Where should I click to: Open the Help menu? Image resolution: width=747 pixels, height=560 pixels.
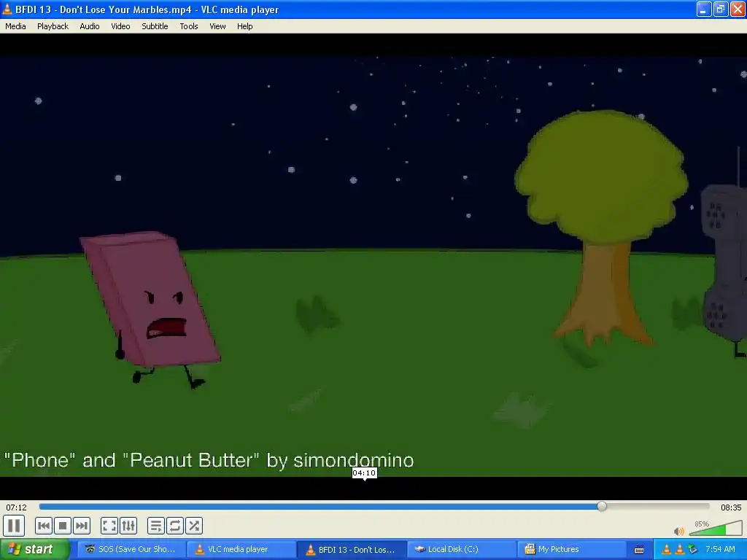[x=245, y=26]
